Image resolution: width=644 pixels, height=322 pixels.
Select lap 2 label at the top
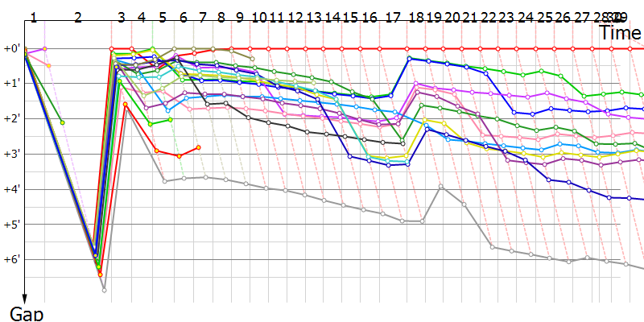pos(77,17)
